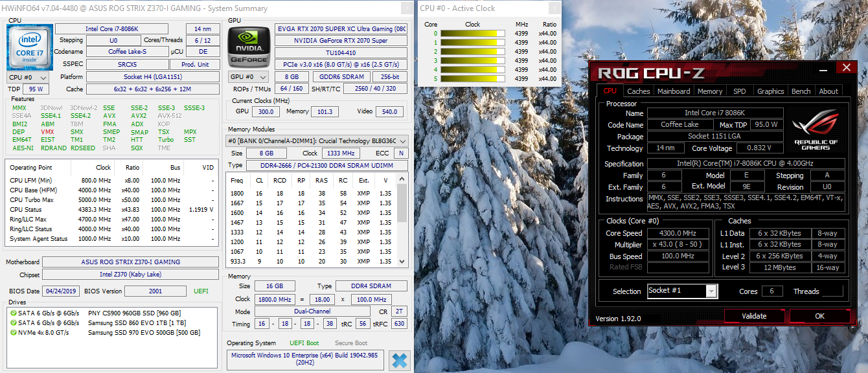The height and width of the screenshot is (373, 868).
Task: Switch to the Caches tab
Action: click(x=638, y=91)
